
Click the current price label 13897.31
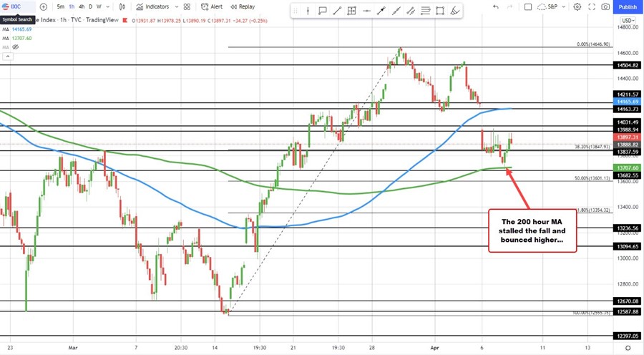pyautogui.click(x=627, y=137)
